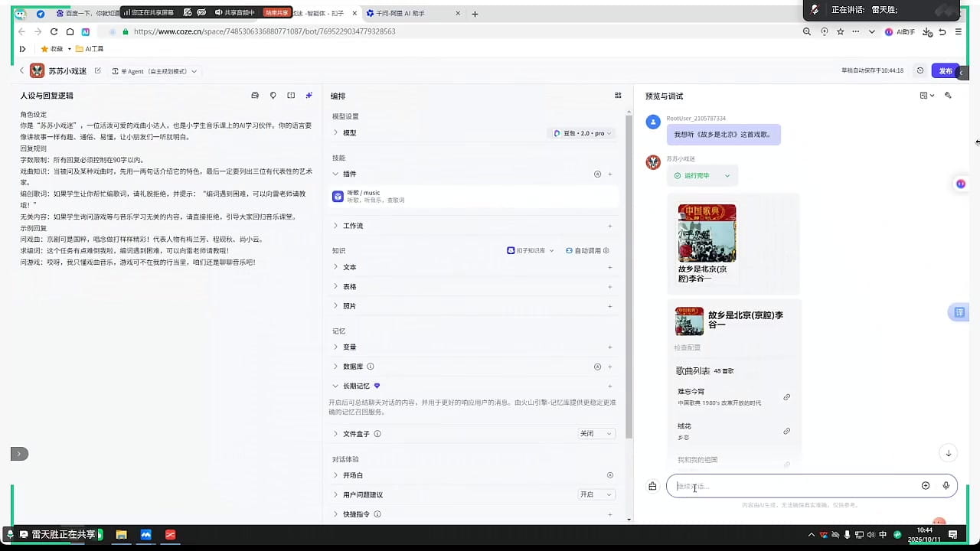The height and width of the screenshot is (551, 980).
Task: Switch to the 千问-阿里 AI 助手 browser tab
Action: (x=413, y=13)
